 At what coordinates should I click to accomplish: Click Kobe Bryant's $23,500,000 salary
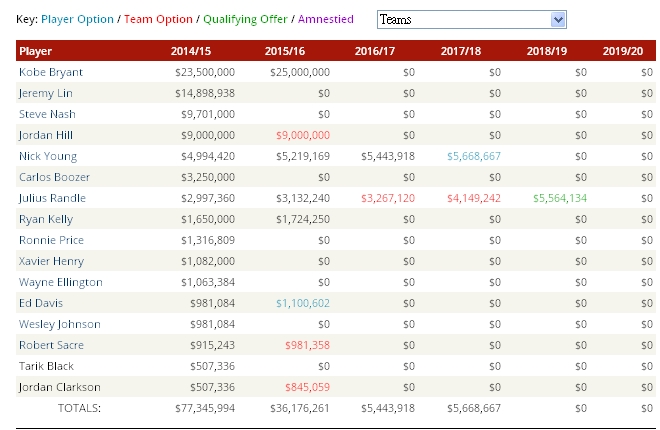coord(205,72)
